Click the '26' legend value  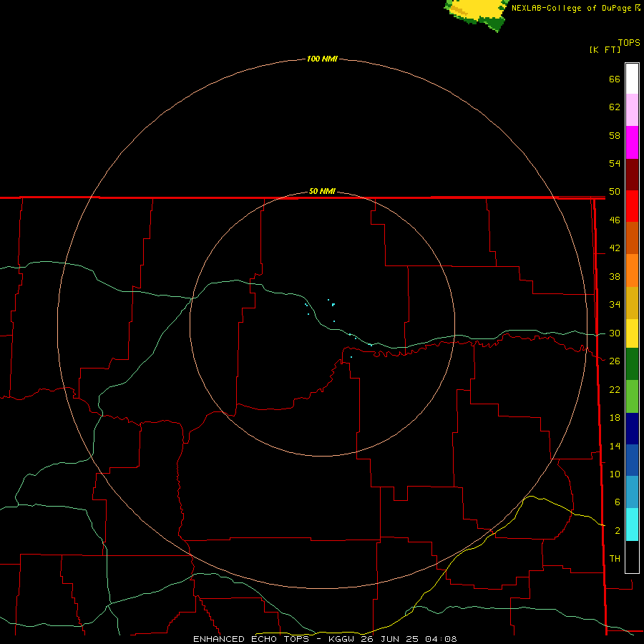615,361
